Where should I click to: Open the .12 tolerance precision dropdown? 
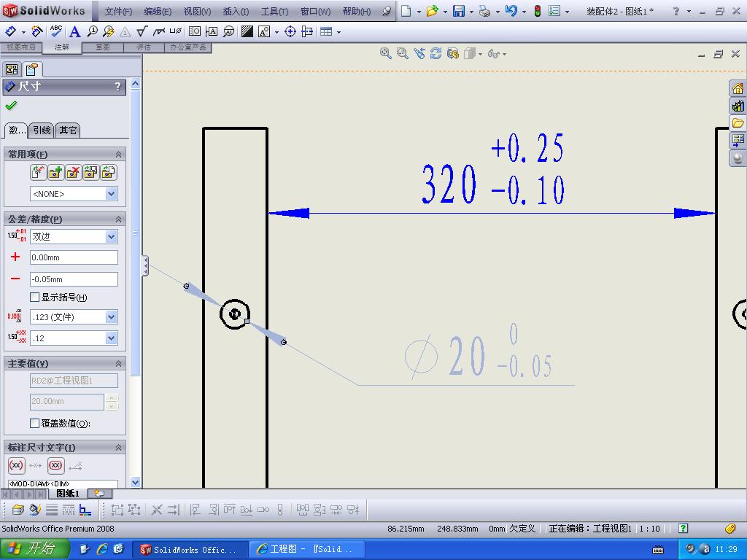112,338
